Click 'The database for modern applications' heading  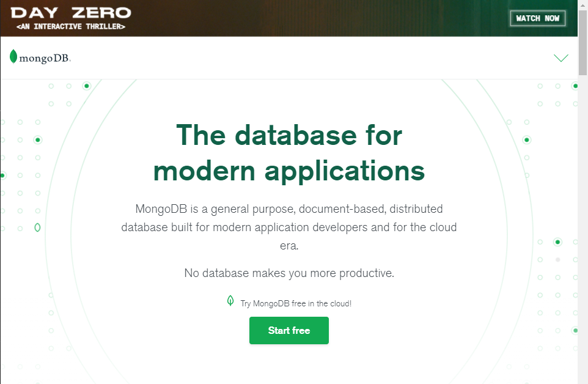pos(288,153)
